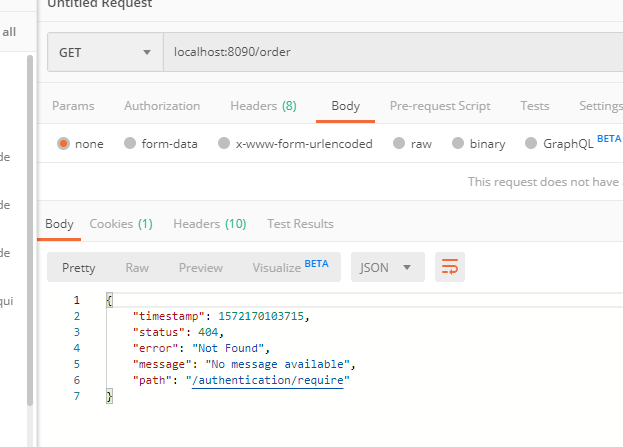Select the none body type radio
623x447 pixels.
pyautogui.click(x=63, y=143)
